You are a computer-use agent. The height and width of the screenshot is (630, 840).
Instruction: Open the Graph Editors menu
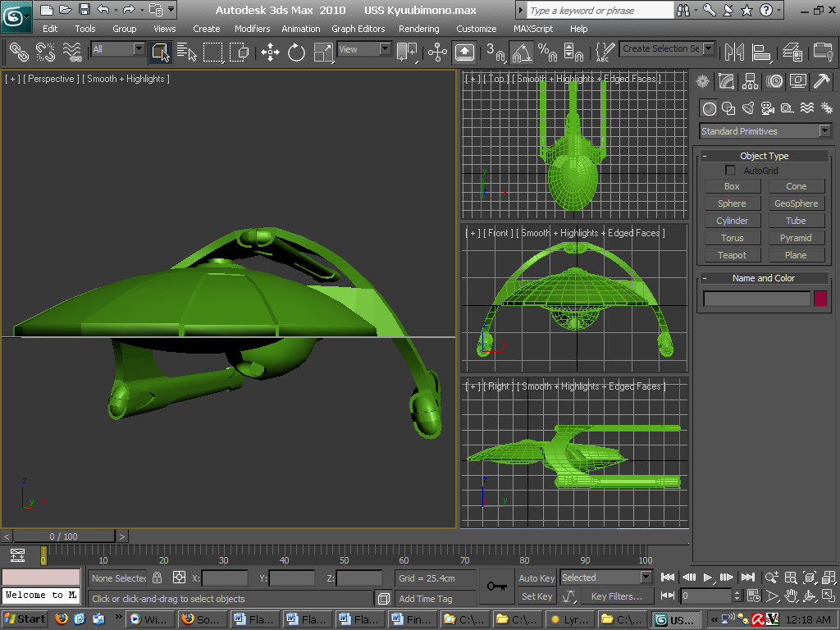pyautogui.click(x=358, y=29)
